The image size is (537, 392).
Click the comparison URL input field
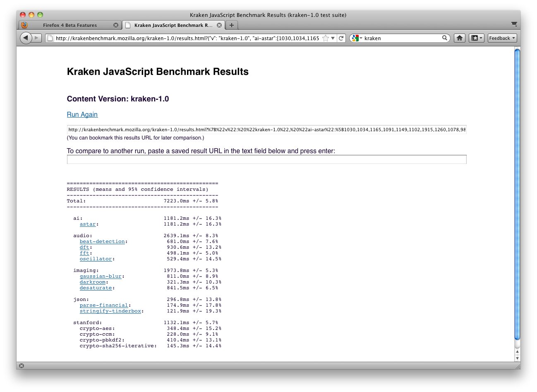pyautogui.click(x=266, y=159)
